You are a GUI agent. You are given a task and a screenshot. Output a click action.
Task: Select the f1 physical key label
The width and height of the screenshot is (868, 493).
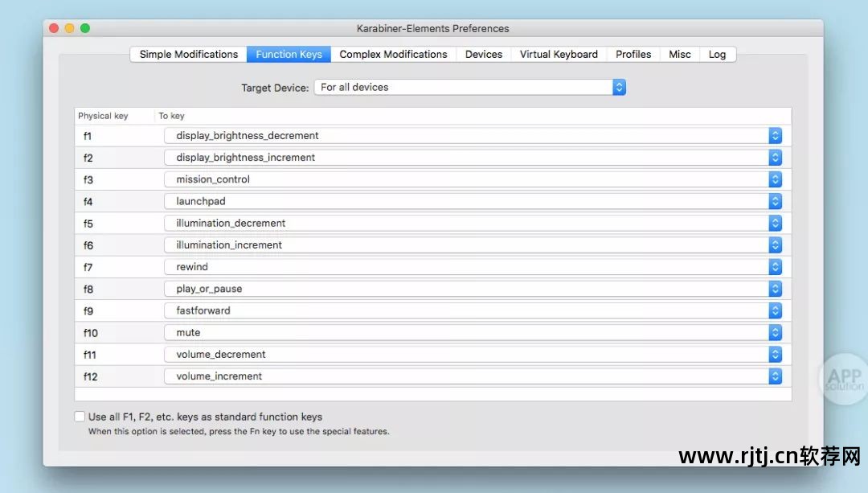click(88, 136)
